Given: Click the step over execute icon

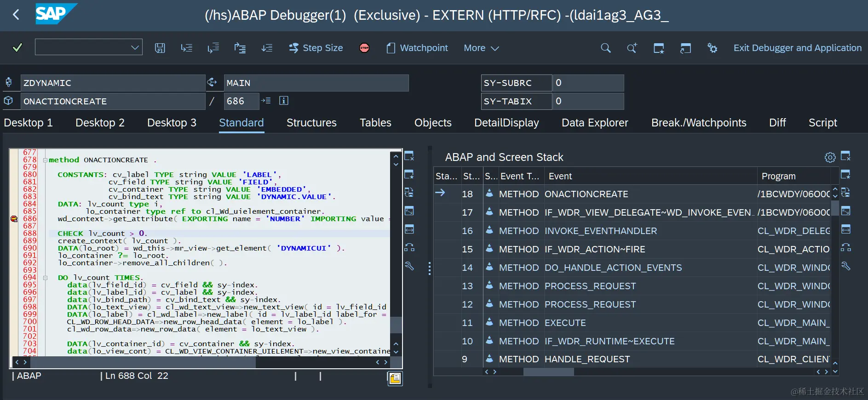Looking at the screenshot, I should [x=213, y=48].
